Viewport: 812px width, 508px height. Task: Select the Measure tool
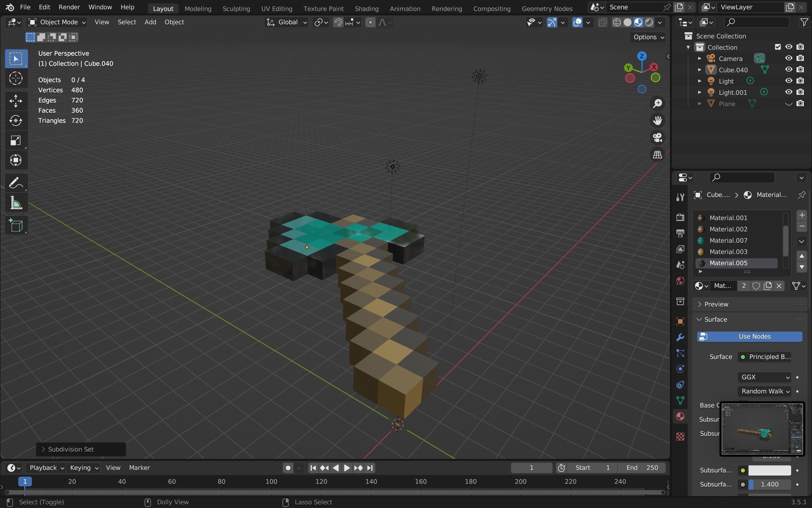[x=16, y=203]
